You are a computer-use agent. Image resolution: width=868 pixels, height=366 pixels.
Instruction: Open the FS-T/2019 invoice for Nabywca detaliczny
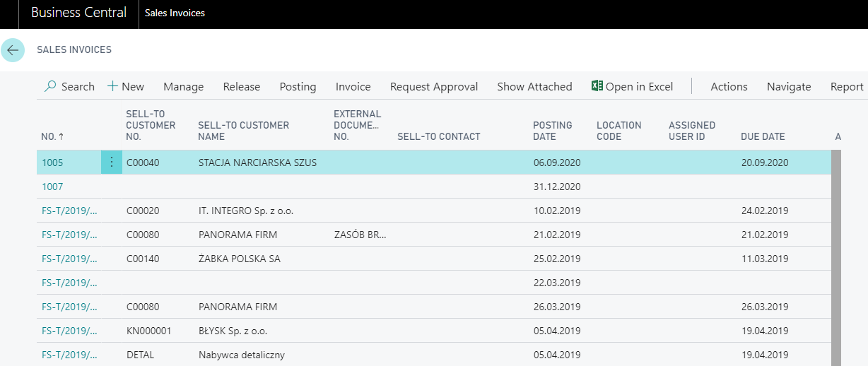tap(69, 355)
